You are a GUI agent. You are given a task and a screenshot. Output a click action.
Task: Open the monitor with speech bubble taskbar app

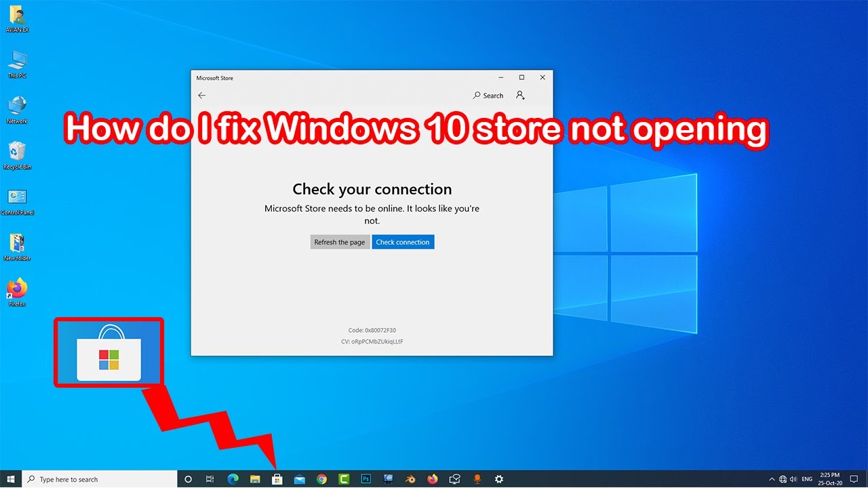click(x=455, y=479)
